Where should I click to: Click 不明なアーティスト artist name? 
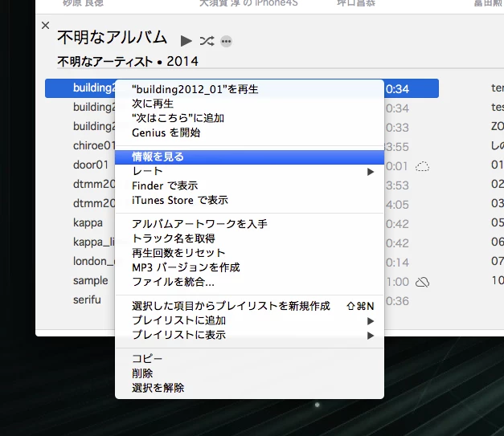coord(104,61)
